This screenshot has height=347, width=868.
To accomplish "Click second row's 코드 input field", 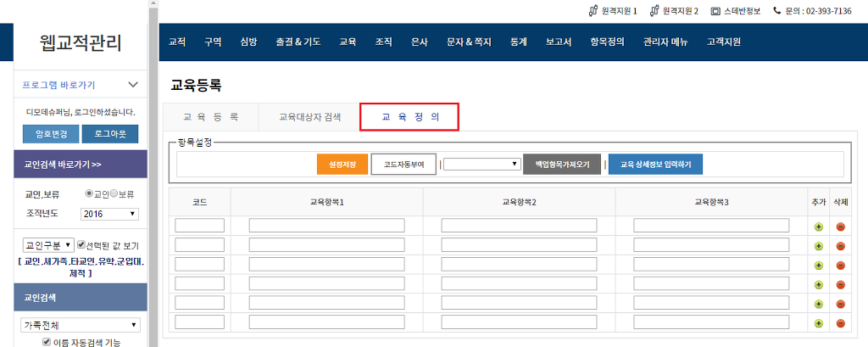I will click(200, 245).
